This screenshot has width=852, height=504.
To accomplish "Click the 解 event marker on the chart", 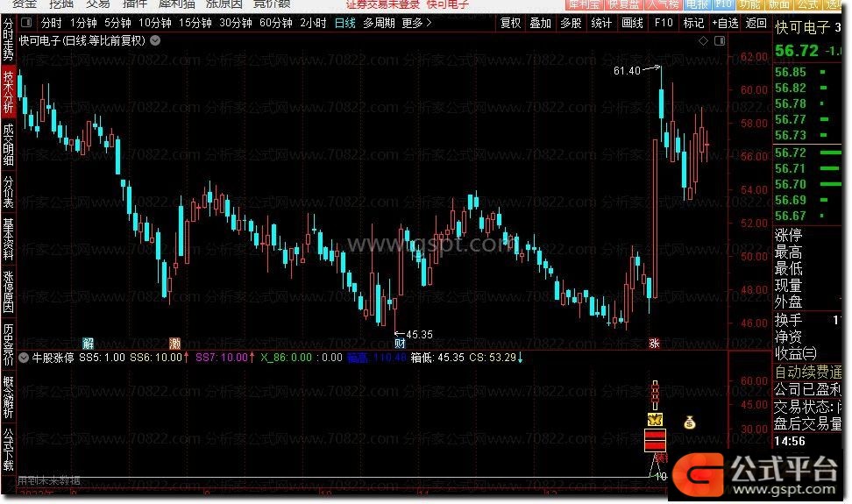I will [88, 344].
